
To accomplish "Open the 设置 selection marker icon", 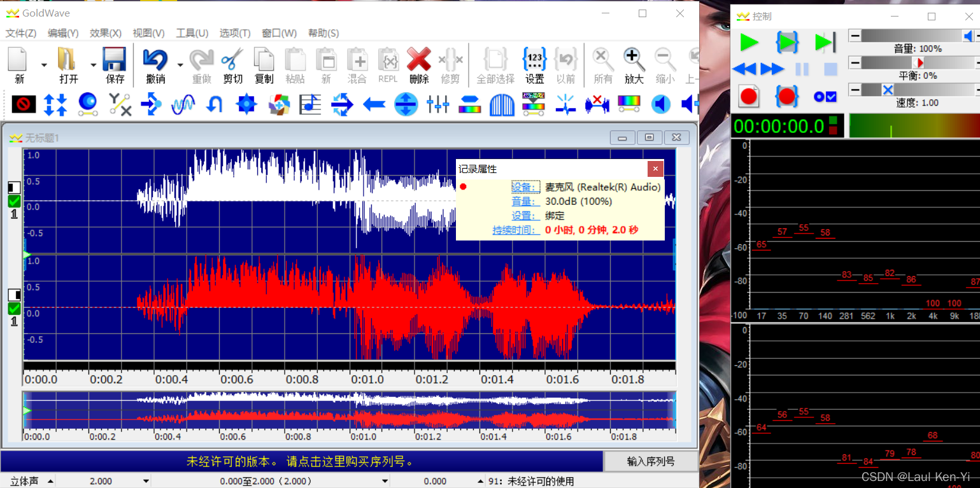I will (x=534, y=59).
